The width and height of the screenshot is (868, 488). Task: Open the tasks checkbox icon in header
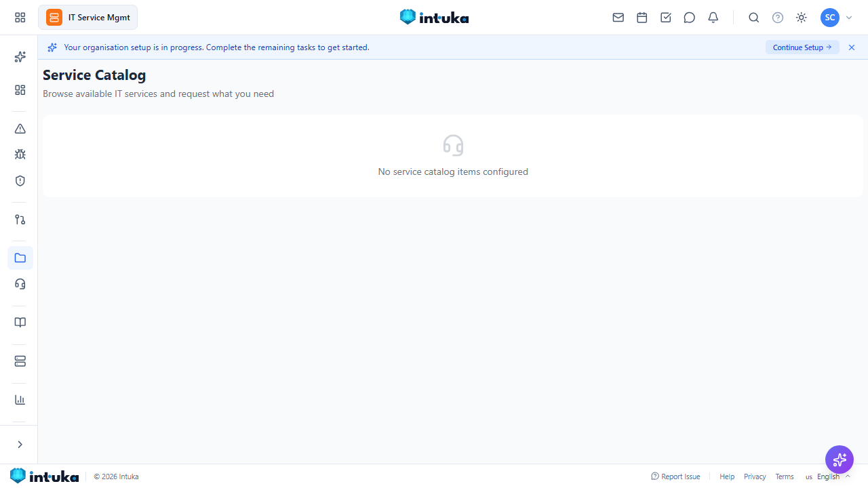(x=666, y=18)
